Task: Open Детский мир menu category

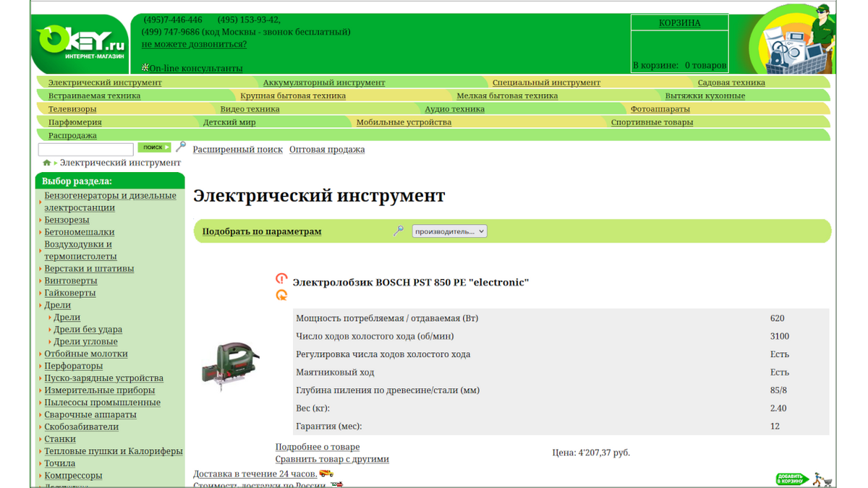Action: [229, 122]
